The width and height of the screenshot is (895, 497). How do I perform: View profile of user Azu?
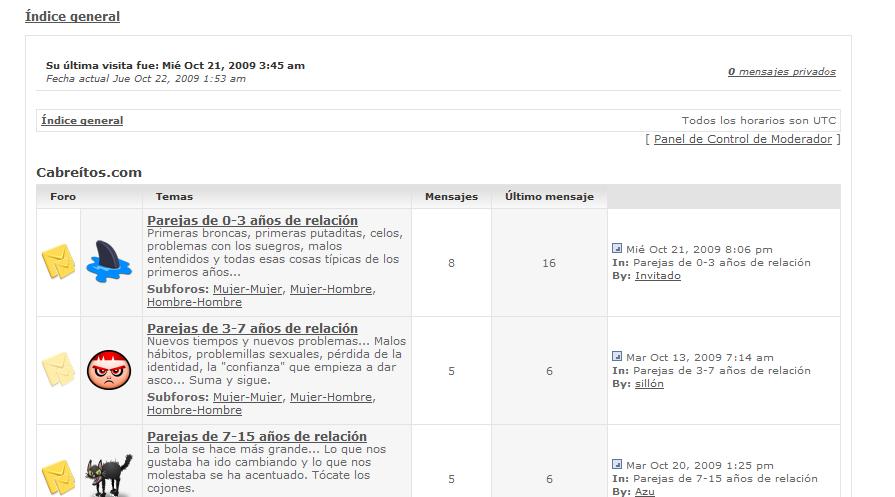(x=645, y=492)
